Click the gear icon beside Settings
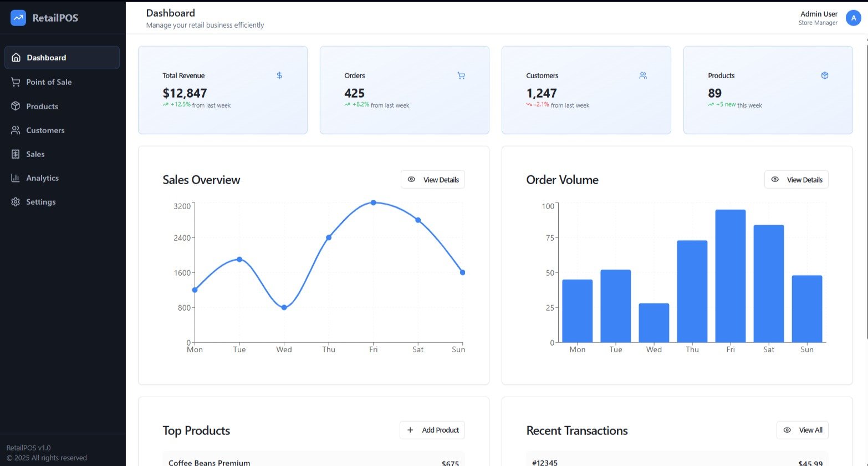The image size is (868, 466). tap(16, 202)
